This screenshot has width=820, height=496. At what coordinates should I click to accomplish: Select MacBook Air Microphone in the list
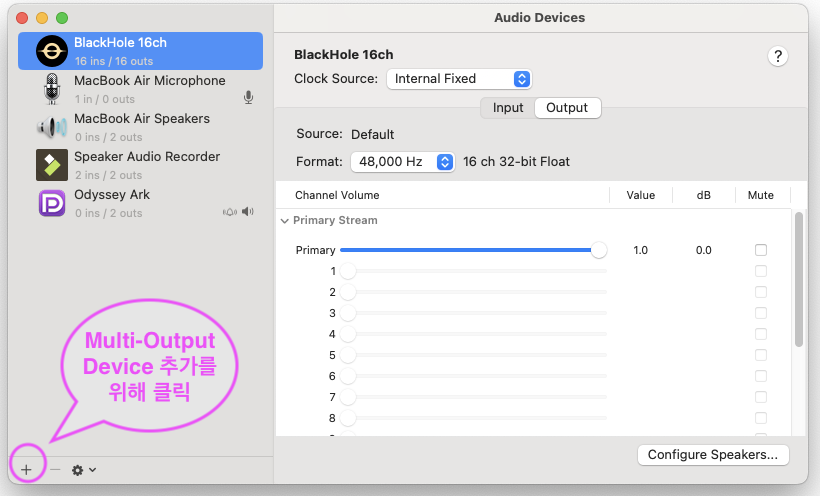click(x=140, y=89)
